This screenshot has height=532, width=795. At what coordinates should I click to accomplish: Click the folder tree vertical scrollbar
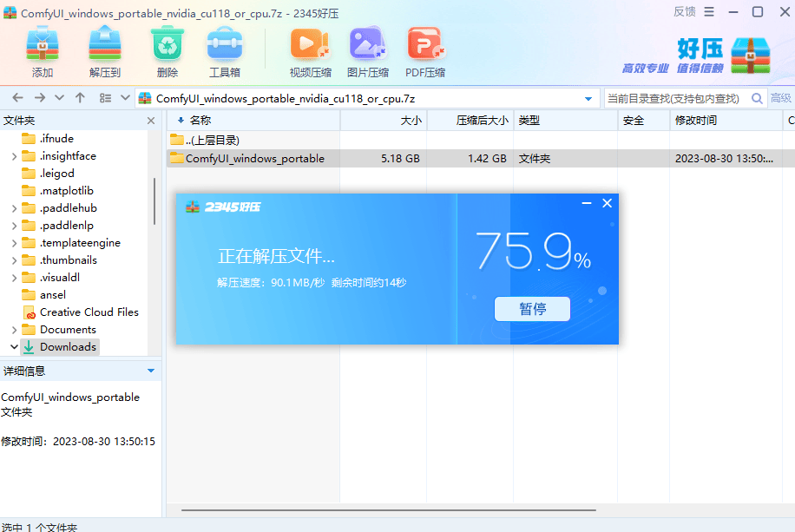(x=154, y=201)
